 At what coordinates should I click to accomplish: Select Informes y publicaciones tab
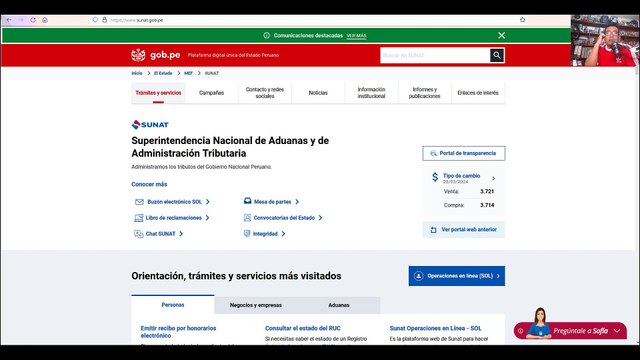[x=424, y=93]
